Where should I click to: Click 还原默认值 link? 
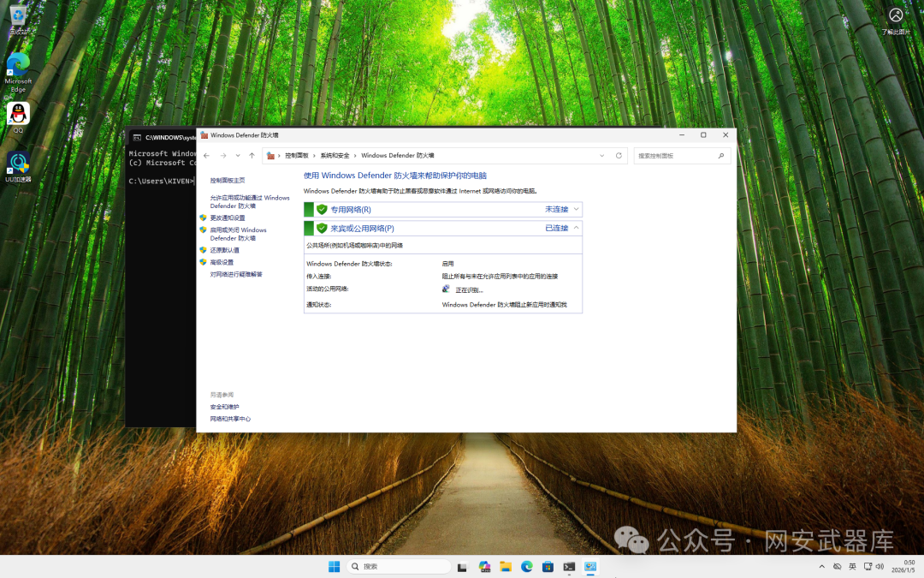pos(224,250)
